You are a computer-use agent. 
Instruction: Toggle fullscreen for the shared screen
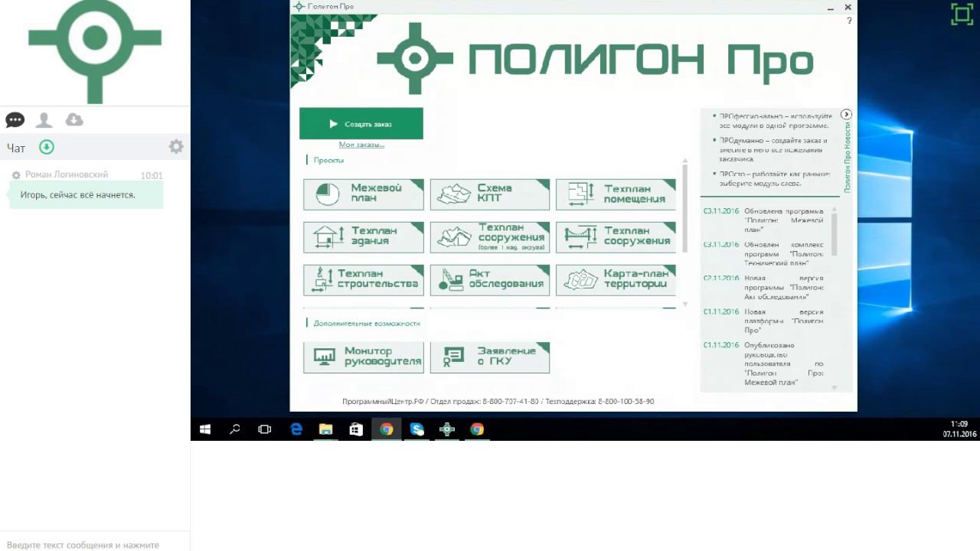962,14
